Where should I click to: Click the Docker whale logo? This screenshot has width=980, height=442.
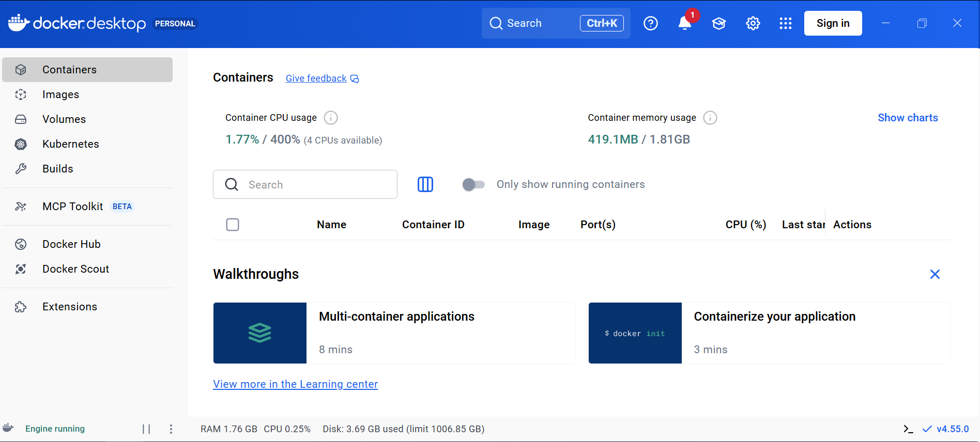coord(19,23)
